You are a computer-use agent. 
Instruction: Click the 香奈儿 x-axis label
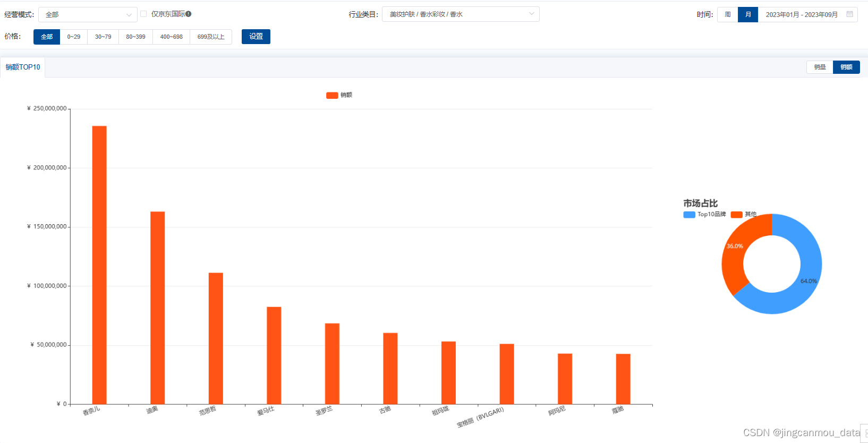click(91, 411)
